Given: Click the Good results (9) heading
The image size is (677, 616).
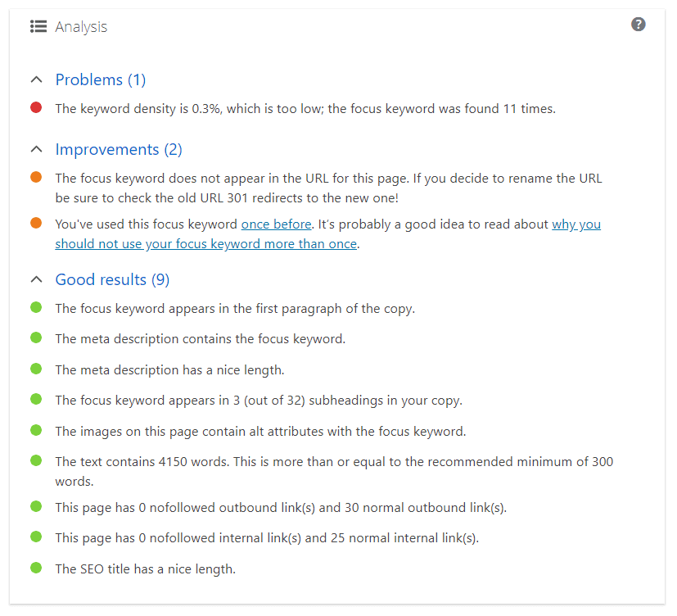Looking at the screenshot, I should pos(112,279).
